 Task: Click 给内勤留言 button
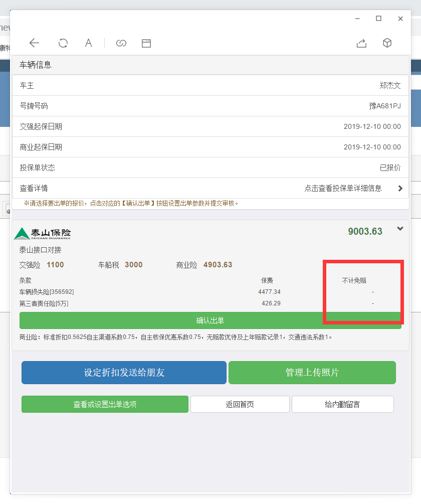[x=343, y=404]
